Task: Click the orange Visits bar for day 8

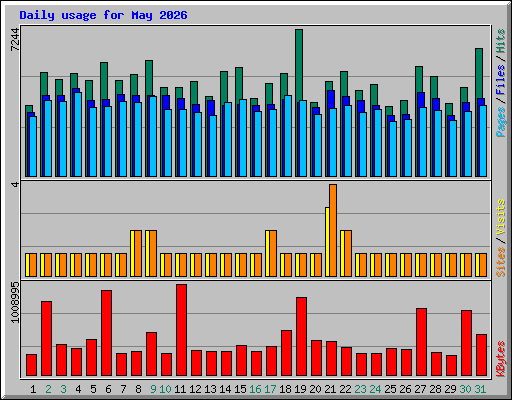Action: [138, 253]
